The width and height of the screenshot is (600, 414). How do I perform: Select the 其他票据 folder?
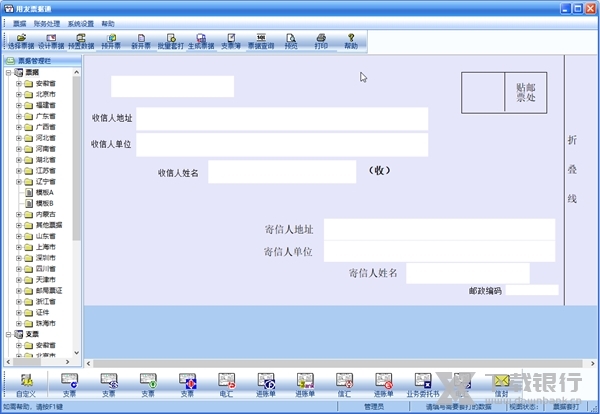tap(49, 225)
